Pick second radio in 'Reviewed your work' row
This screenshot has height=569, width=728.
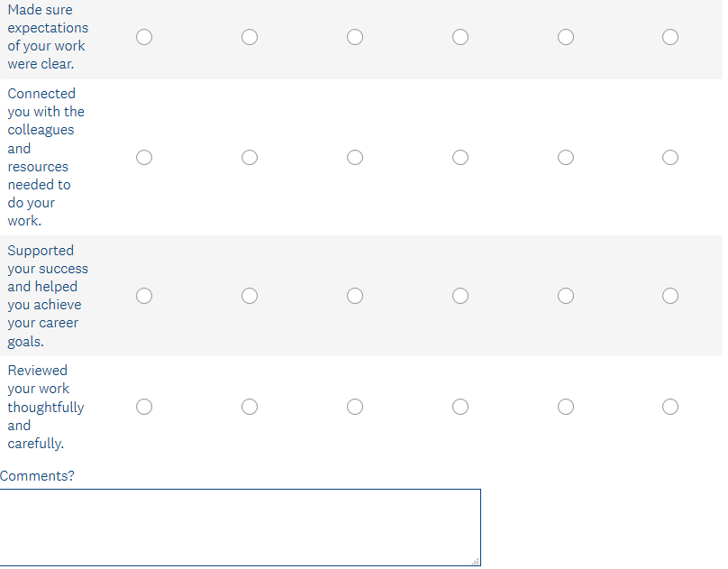(x=250, y=407)
